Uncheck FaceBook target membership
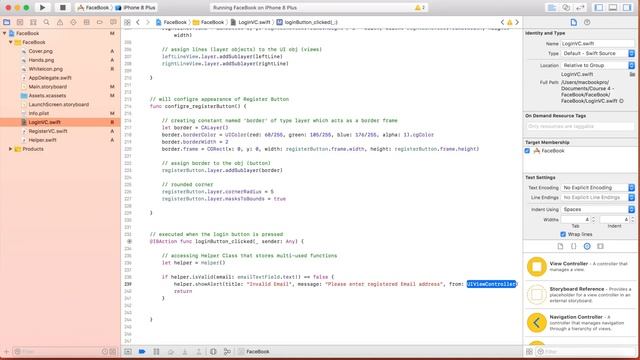Image resolution: width=640 pixels, height=360 pixels. pyautogui.click(x=527, y=151)
